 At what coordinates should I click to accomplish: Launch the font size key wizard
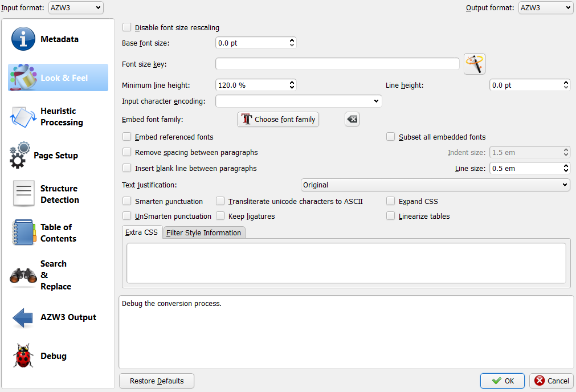[474, 64]
